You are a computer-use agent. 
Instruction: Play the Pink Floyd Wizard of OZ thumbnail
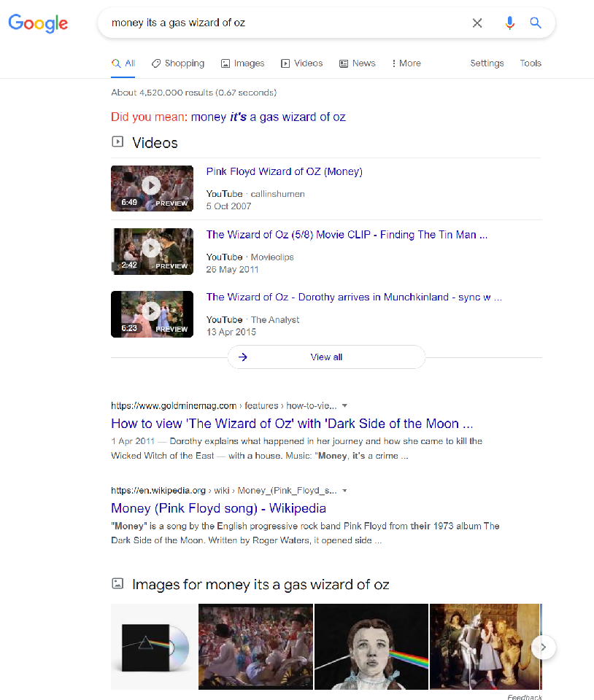(x=152, y=188)
